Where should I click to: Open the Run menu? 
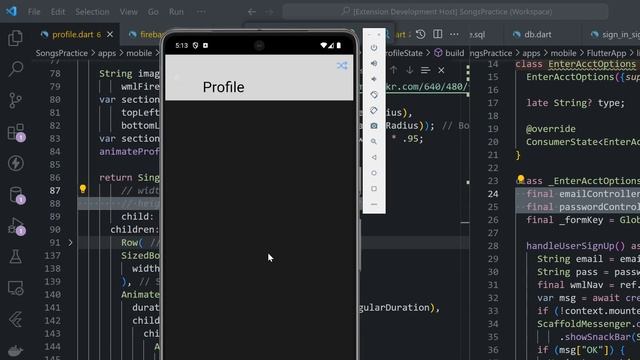[176, 12]
